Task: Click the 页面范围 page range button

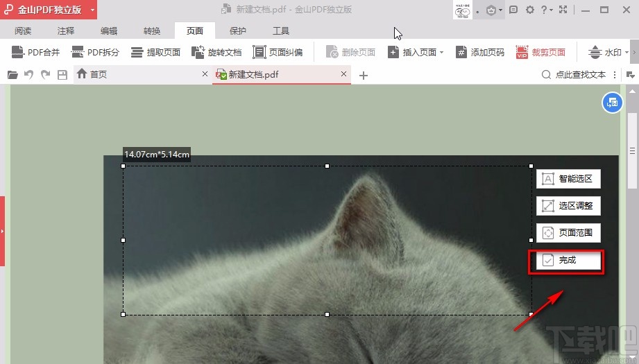Action: click(568, 233)
